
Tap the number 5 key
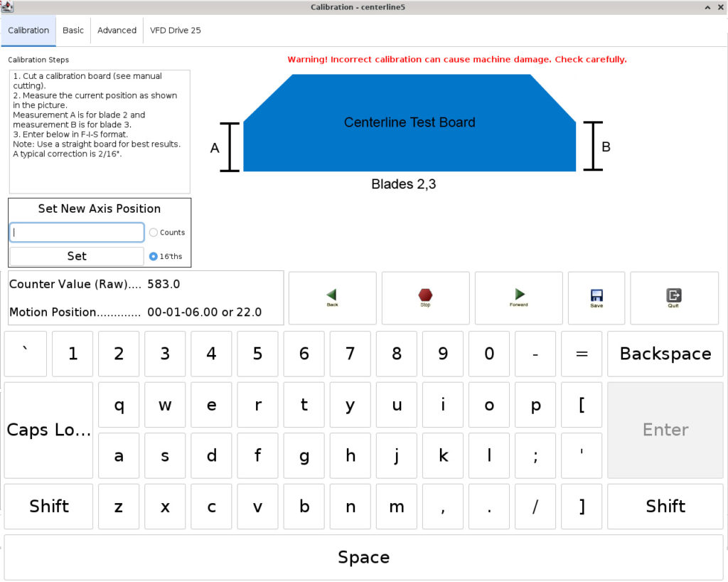pyautogui.click(x=257, y=354)
